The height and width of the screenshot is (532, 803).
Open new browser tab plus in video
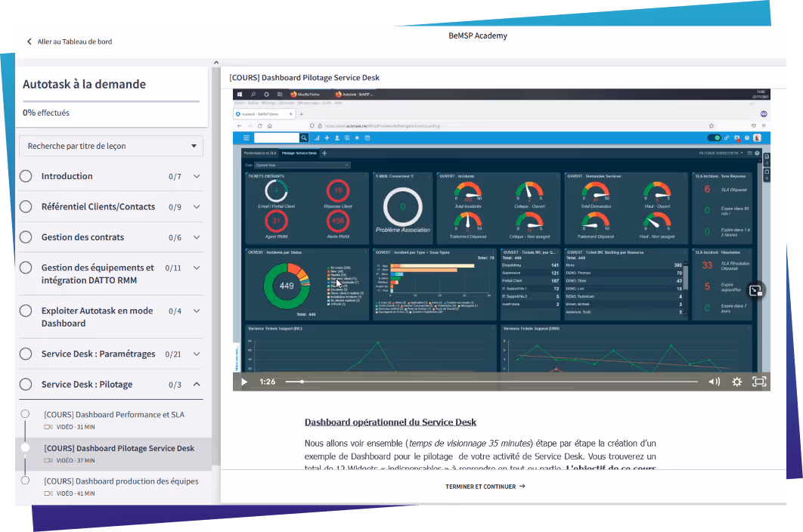point(301,113)
